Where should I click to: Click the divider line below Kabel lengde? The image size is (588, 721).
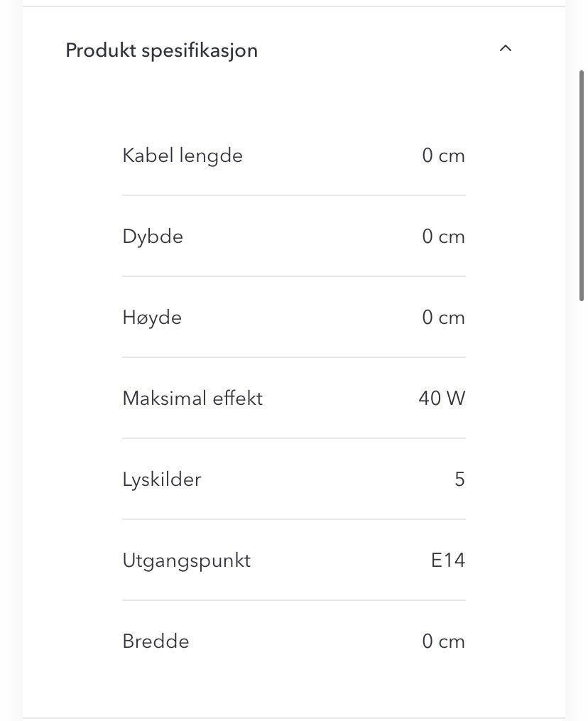(294, 195)
